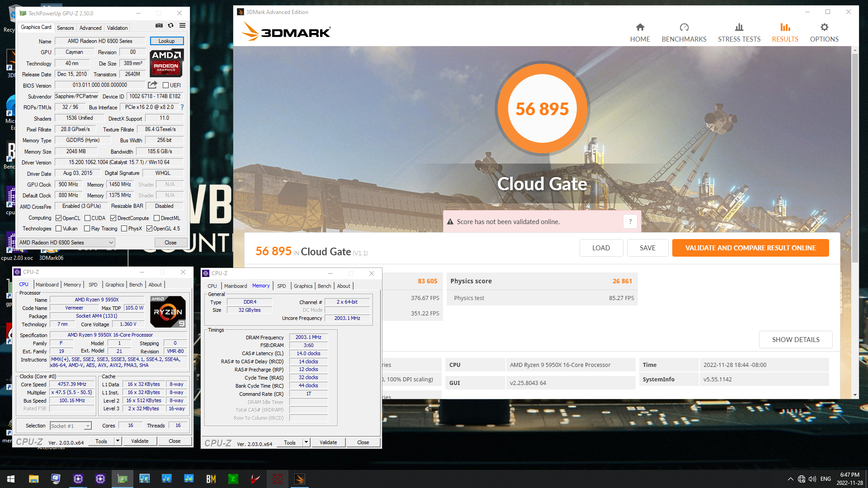Open File Explorer from the taskbar
The height and width of the screenshot is (488, 868).
pos(33,479)
